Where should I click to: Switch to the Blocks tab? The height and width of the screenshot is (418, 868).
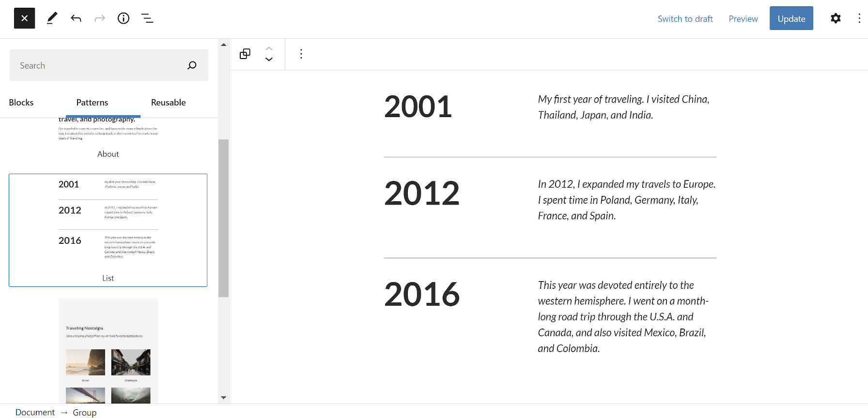21,102
